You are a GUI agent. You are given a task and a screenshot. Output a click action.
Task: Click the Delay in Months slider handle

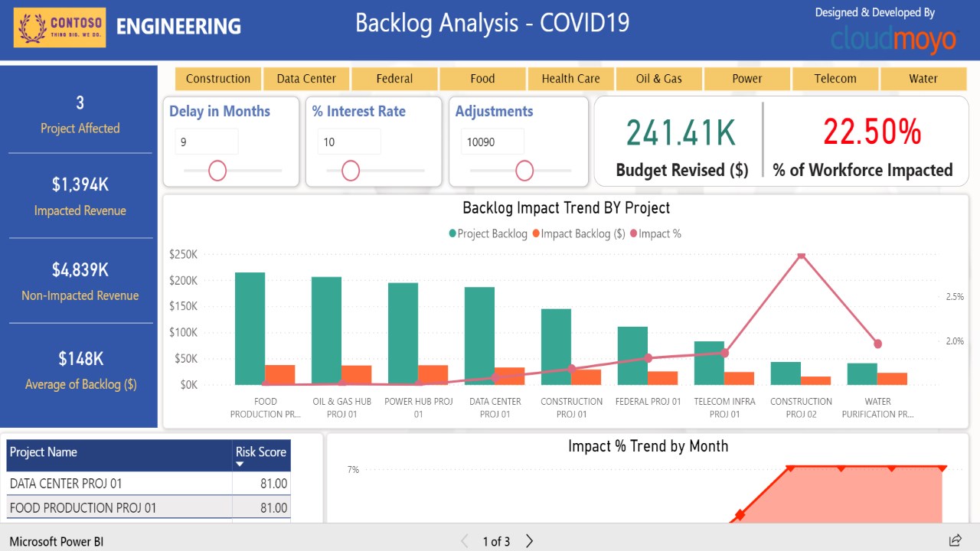click(217, 171)
